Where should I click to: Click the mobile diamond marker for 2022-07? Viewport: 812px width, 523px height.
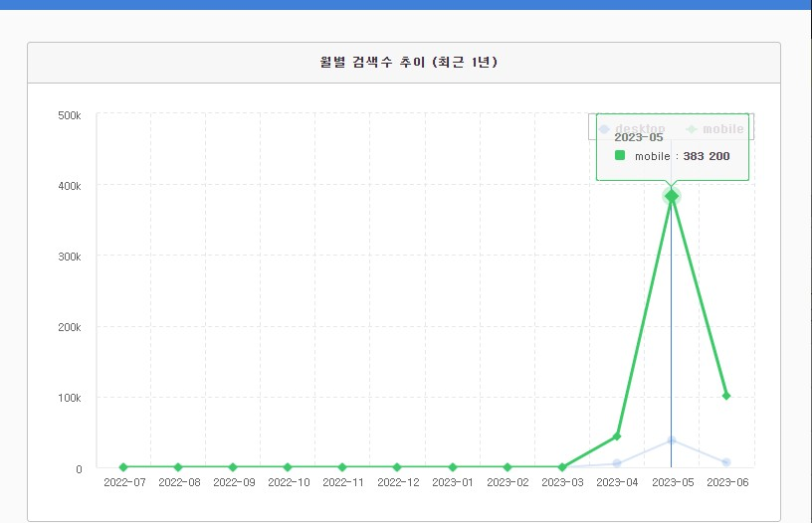pos(123,466)
